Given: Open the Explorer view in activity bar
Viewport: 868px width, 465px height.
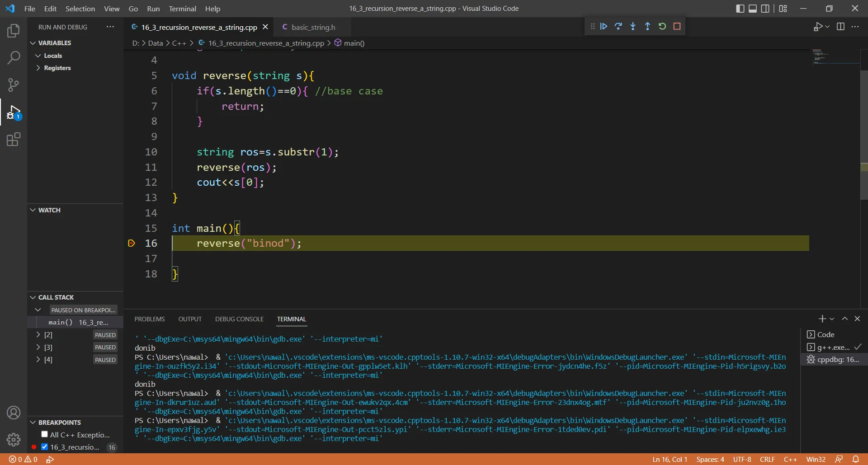Looking at the screenshot, I should point(14,31).
